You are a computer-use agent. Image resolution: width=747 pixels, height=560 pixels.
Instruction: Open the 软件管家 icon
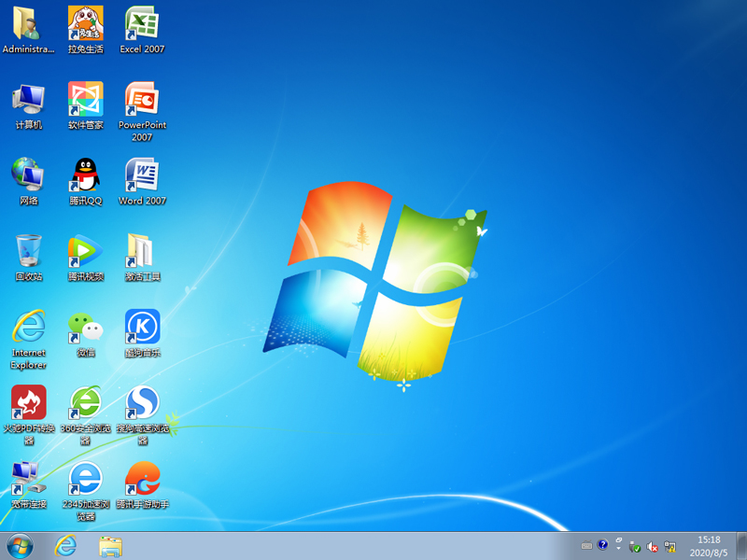tap(85, 101)
